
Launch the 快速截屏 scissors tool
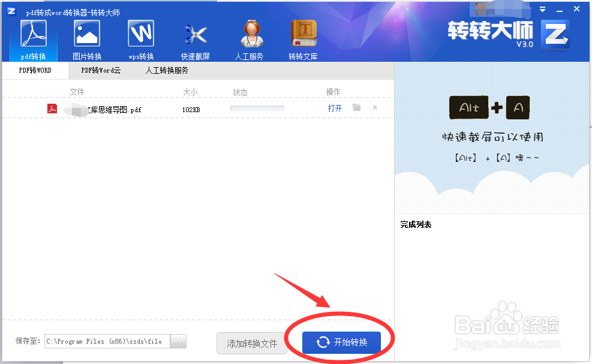click(195, 40)
